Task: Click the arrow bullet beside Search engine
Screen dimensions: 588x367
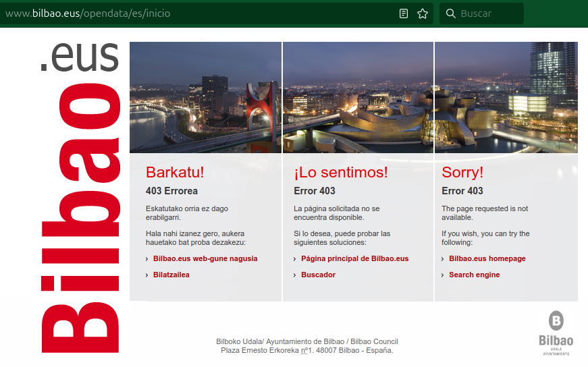Action: click(443, 275)
